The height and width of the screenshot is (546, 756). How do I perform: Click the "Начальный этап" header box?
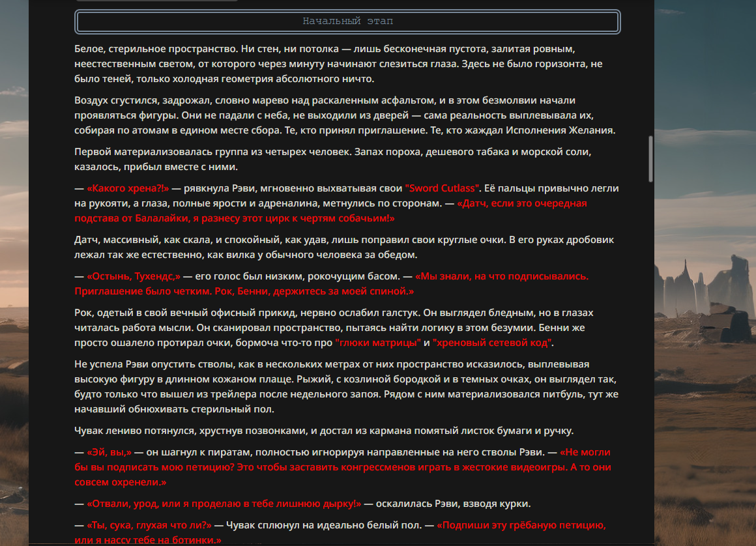347,22
